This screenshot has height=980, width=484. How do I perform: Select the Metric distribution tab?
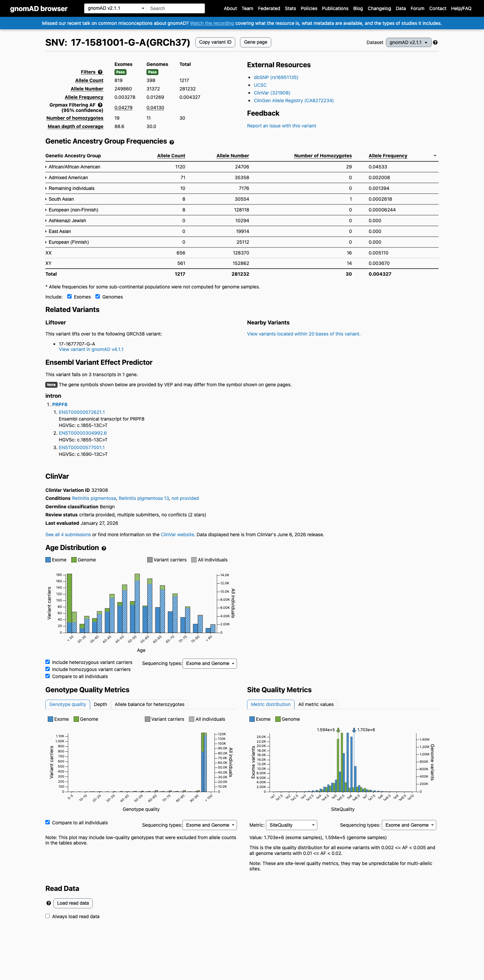pyautogui.click(x=271, y=705)
